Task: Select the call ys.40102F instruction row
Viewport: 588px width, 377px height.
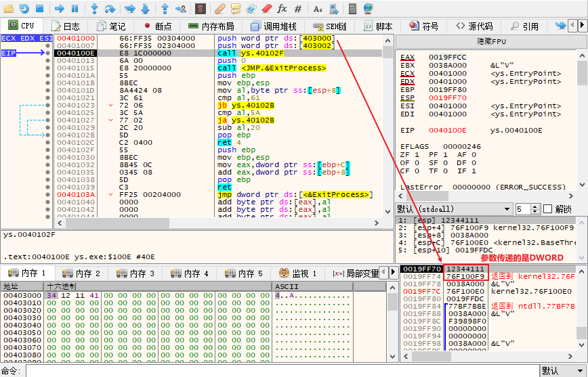Action: pos(217,53)
